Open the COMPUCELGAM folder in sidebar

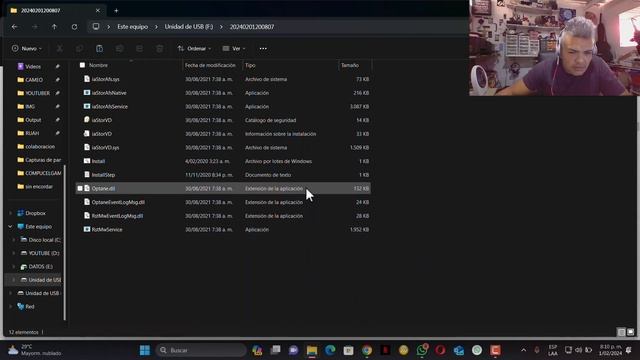[x=43, y=173]
